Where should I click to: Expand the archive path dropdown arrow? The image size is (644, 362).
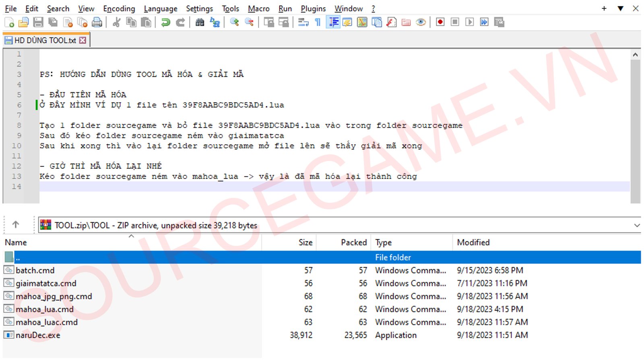(637, 225)
